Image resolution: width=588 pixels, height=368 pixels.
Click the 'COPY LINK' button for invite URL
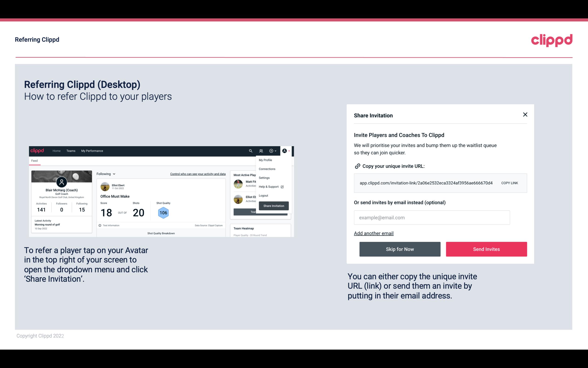click(510, 183)
